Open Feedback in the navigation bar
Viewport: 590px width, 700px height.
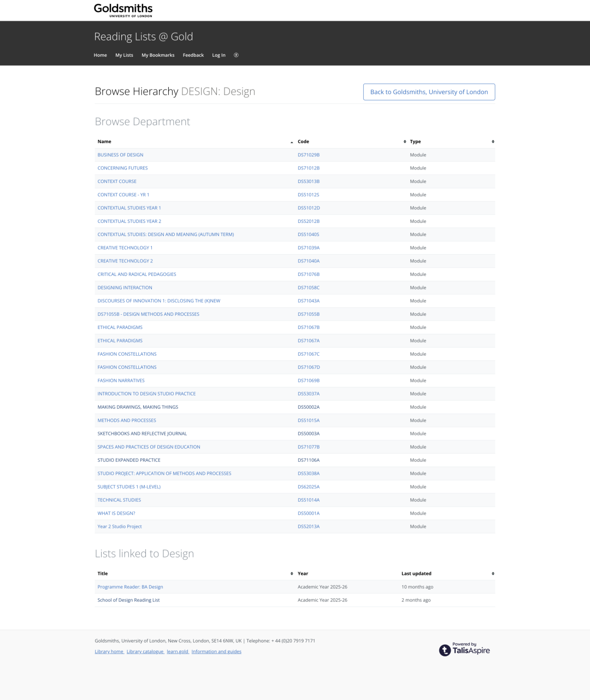coord(193,55)
